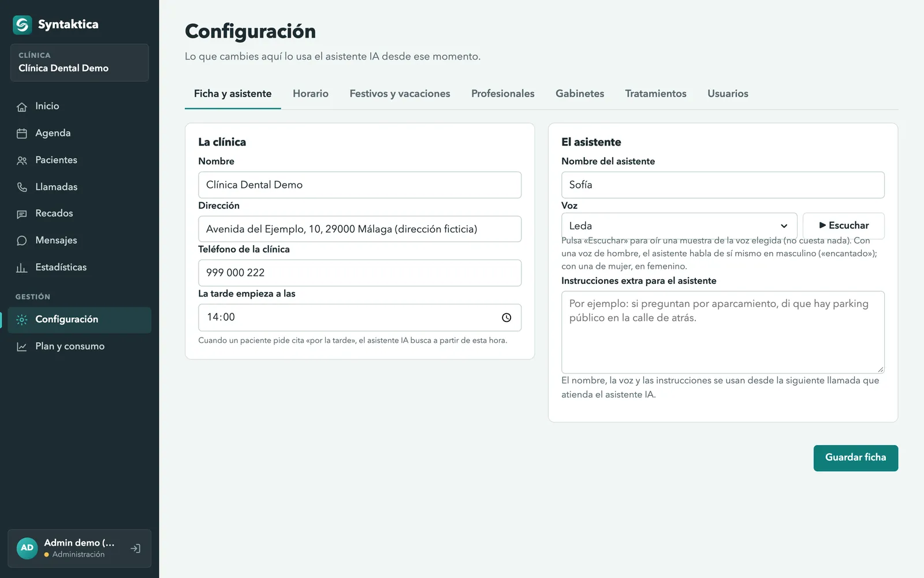Open Mensajes in the sidebar
Viewport: 924px width, 578px height.
click(80, 240)
